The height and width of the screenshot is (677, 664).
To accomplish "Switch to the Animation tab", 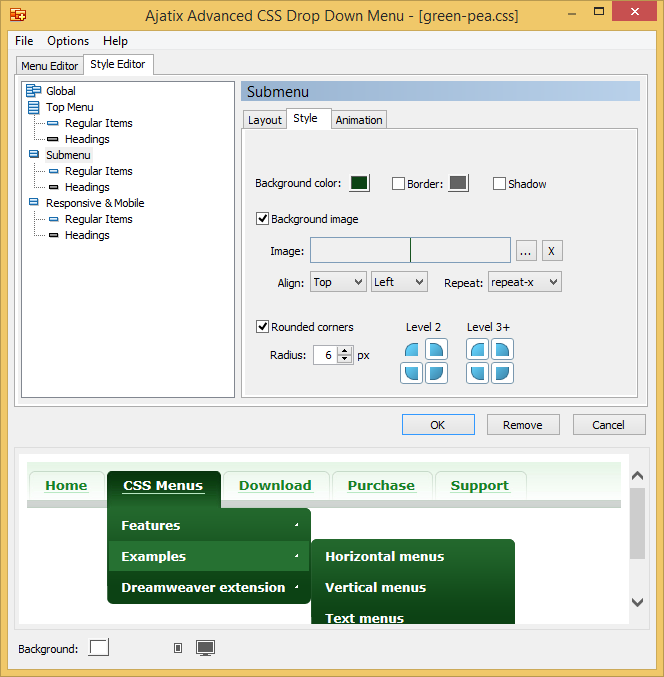I will tap(359, 120).
